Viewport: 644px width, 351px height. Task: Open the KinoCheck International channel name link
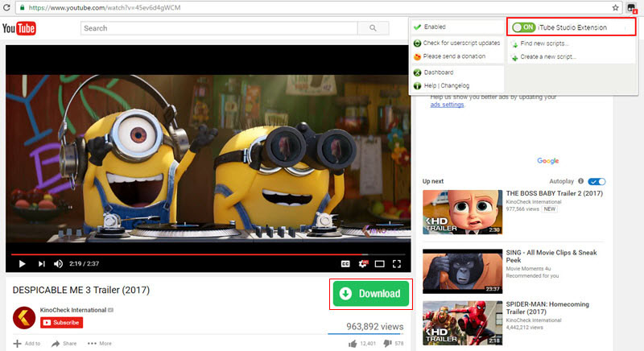point(73,310)
